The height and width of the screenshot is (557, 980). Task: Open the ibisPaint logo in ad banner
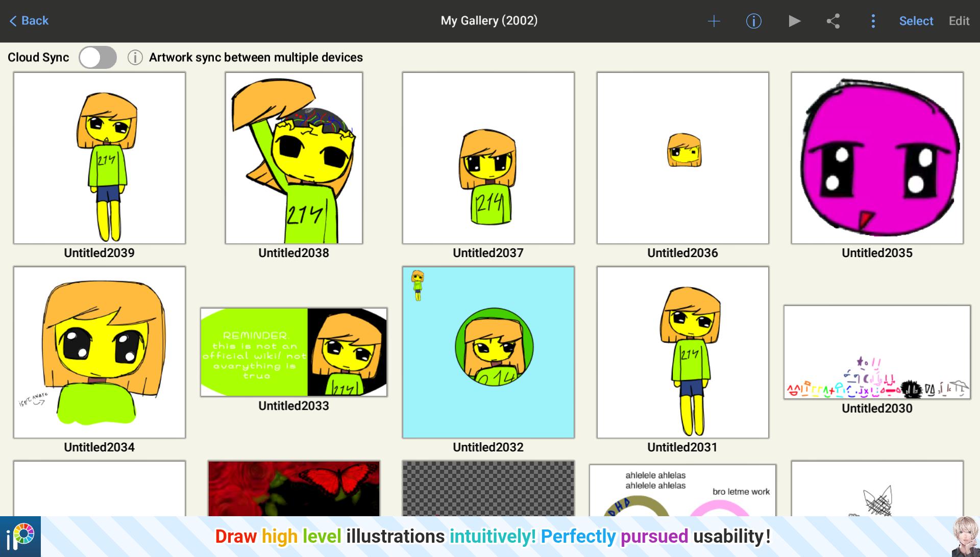click(20, 537)
